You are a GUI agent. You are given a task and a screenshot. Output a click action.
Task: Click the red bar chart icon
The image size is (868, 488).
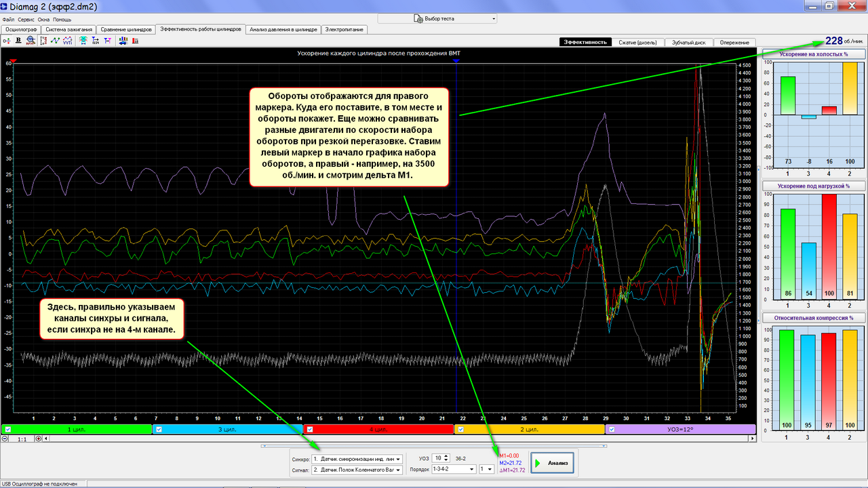click(x=136, y=41)
